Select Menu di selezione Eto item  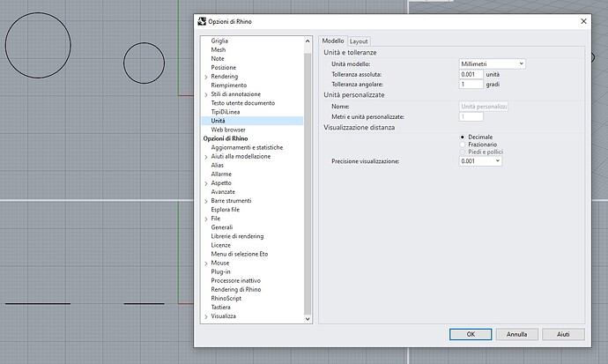click(240, 255)
